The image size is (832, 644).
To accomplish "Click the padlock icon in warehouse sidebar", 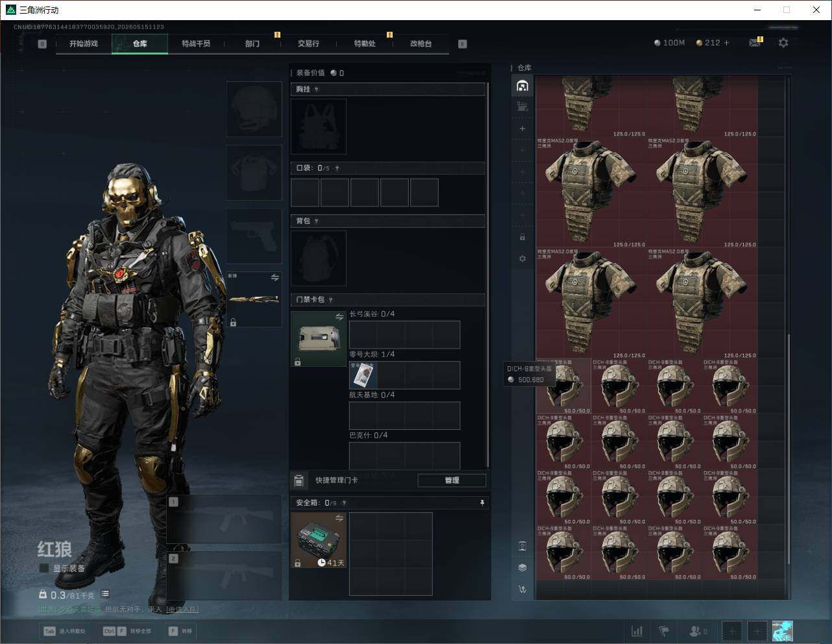I will click(522, 237).
